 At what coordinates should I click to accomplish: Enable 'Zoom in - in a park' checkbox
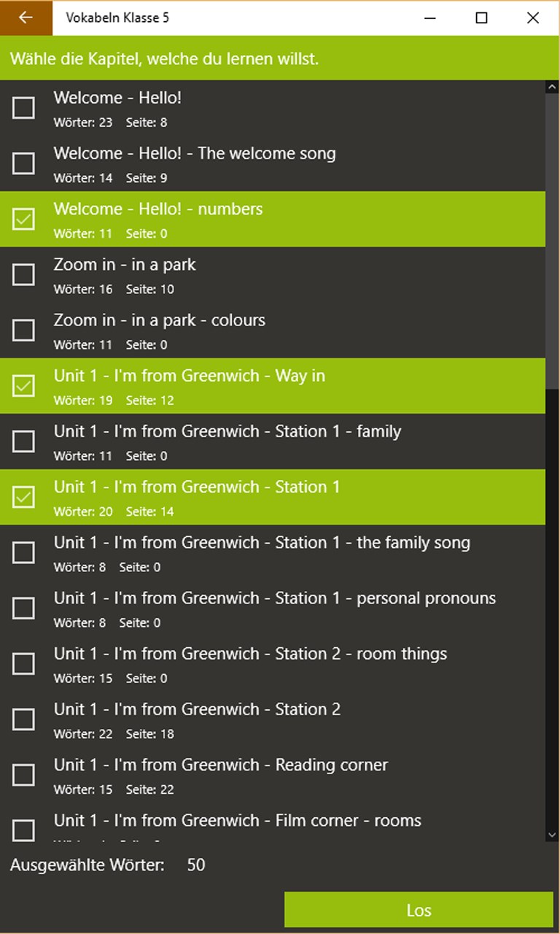pyautogui.click(x=24, y=274)
